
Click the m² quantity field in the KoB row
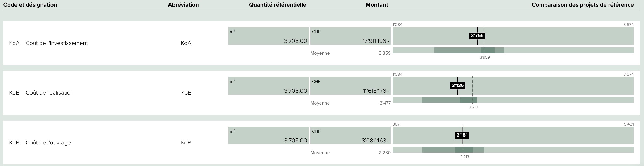[x=268, y=136]
